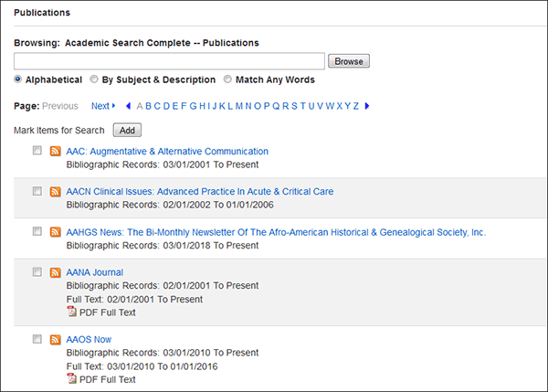Click the PDF icon under AANA Journal
The image size is (548, 392).
(71, 312)
